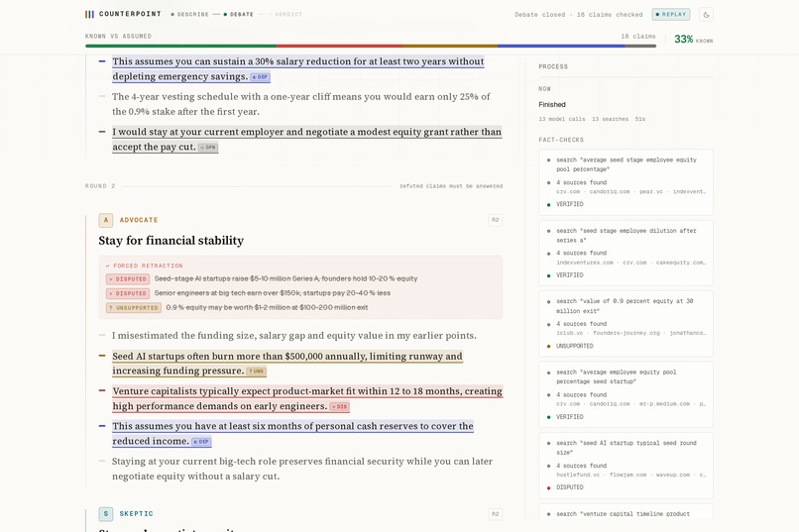Click DISPUTED status on seed round size check
799x532 pixels.
click(570, 487)
